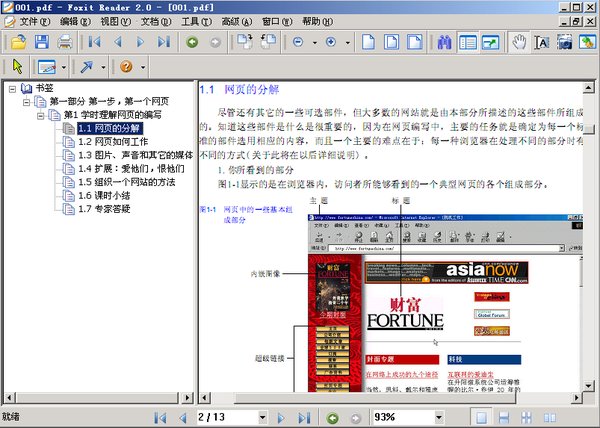The width and height of the screenshot is (600, 428).
Task: Select bookmark 1.2 网页如何工作
Action: point(122,142)
